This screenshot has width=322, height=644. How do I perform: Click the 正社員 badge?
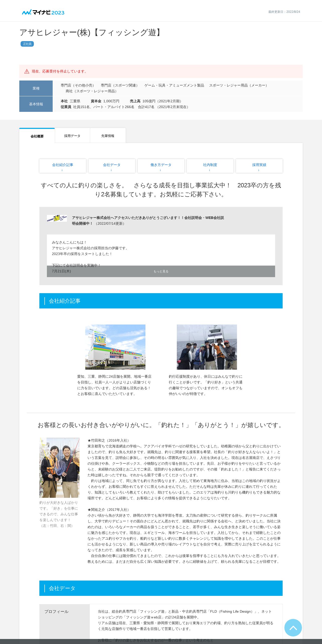coord(27,44)
